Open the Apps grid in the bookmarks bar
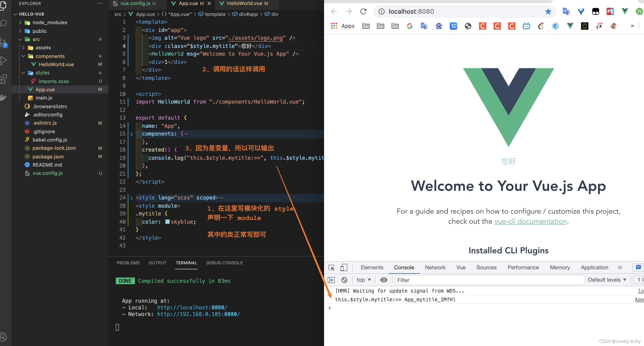 click(334, 26)
